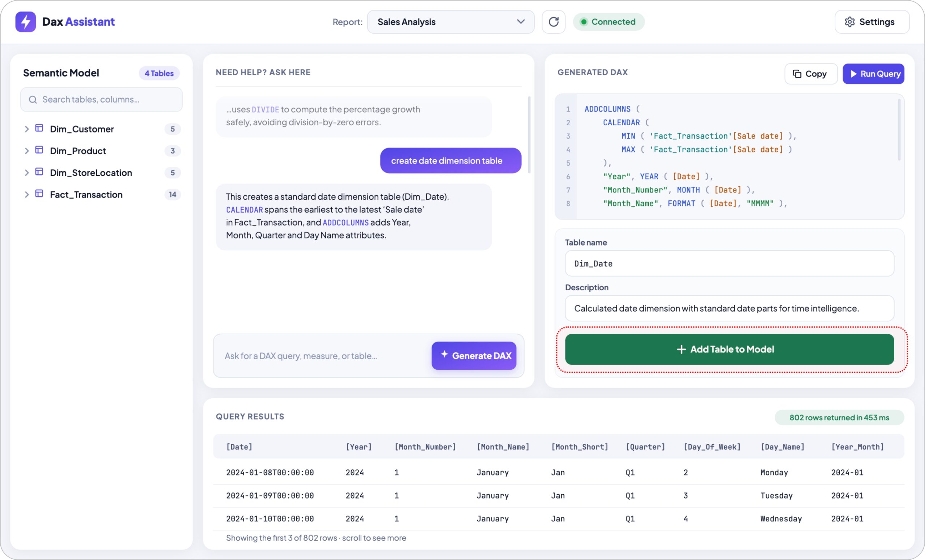Copy the generated DAX code
This screenshot has width=925, height=560.
coord(811,74)
